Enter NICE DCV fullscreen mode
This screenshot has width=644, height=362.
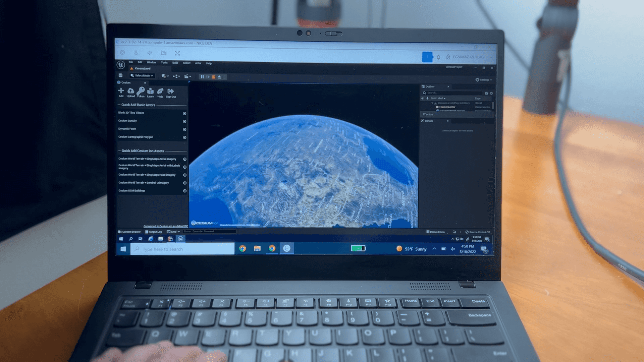tap(177, 53)
